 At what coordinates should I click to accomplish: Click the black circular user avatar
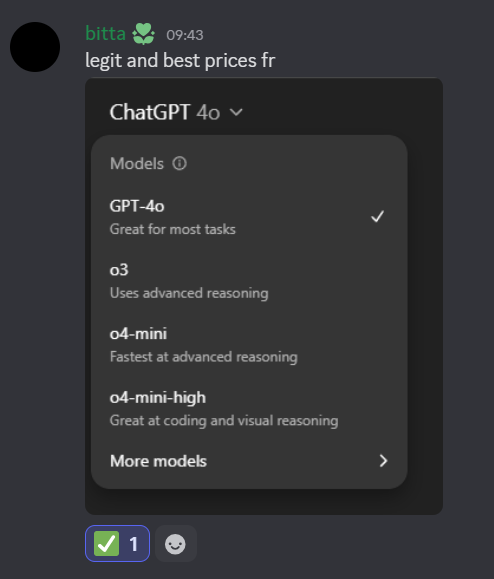click(35, 47)
